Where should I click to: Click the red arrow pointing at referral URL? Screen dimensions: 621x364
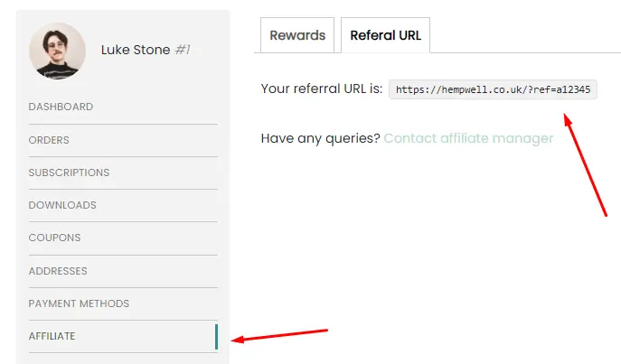point(585,164)
